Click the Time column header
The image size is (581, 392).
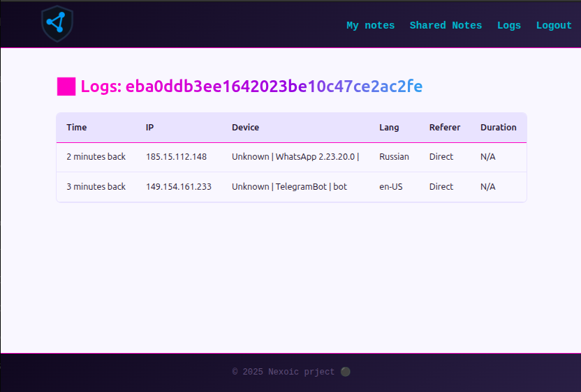77,128
